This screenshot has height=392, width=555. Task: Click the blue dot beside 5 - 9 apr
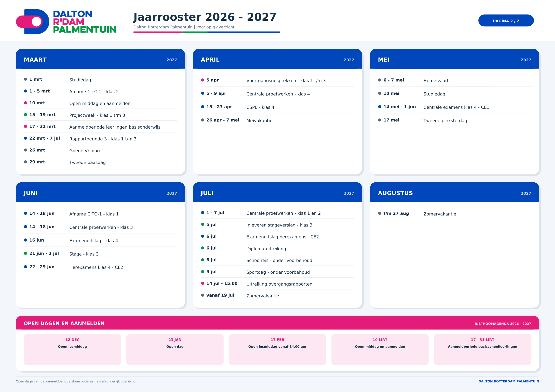tap(203, 93)
